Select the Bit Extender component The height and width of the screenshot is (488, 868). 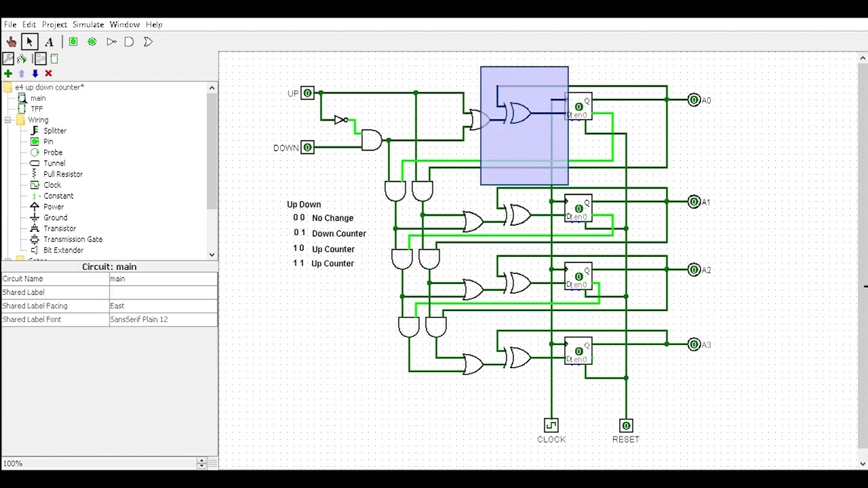63,250
